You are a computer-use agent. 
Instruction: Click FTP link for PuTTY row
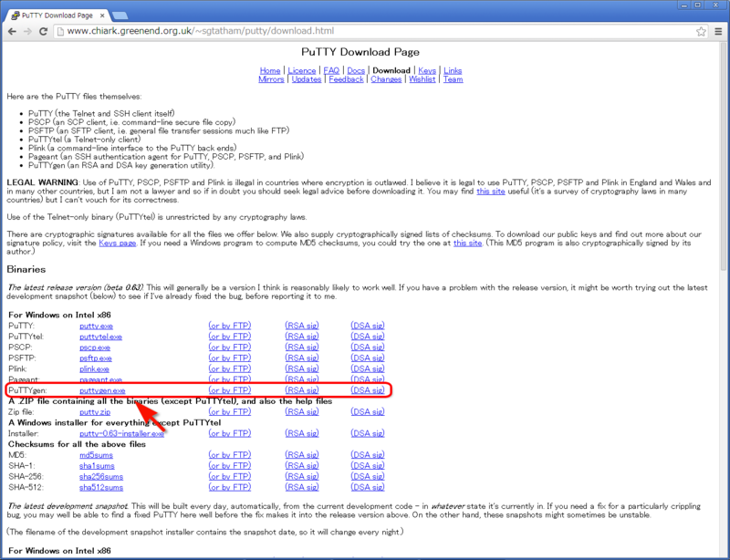pyautogui.click(x=230, y=326)
